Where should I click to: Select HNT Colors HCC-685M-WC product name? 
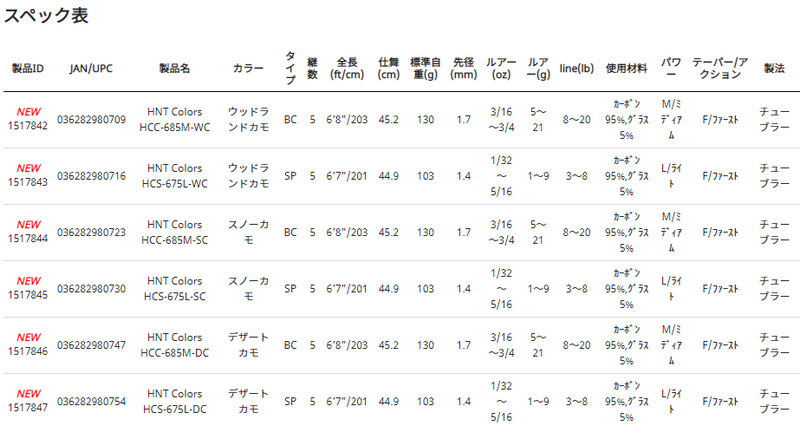174,119
